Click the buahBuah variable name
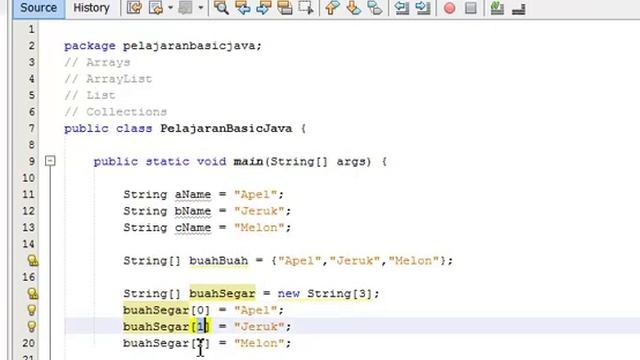The image size is (640, 360). [218, 260]
